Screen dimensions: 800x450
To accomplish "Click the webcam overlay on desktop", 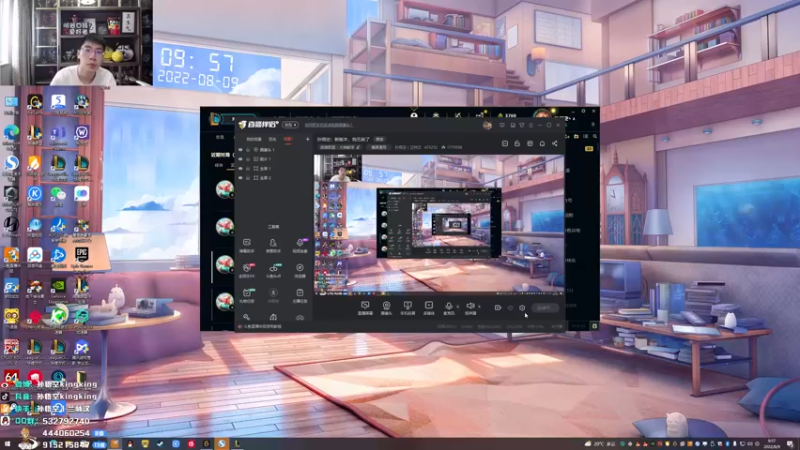I will [76, 42].
